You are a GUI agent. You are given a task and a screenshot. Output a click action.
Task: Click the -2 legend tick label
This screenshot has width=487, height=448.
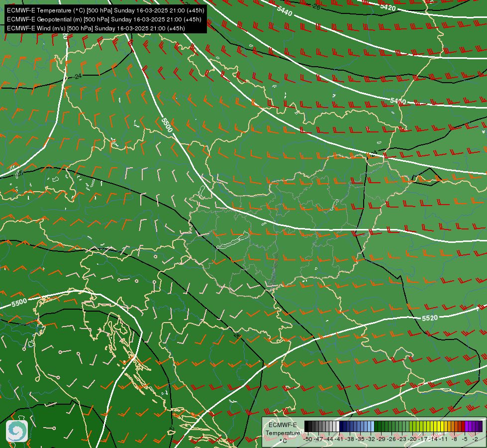(x=475, y=439)
